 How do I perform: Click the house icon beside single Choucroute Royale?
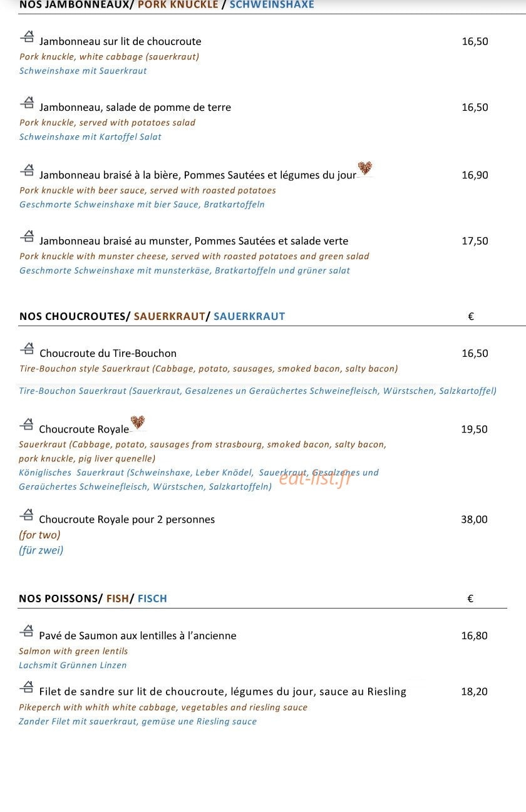tap(26, 424)
